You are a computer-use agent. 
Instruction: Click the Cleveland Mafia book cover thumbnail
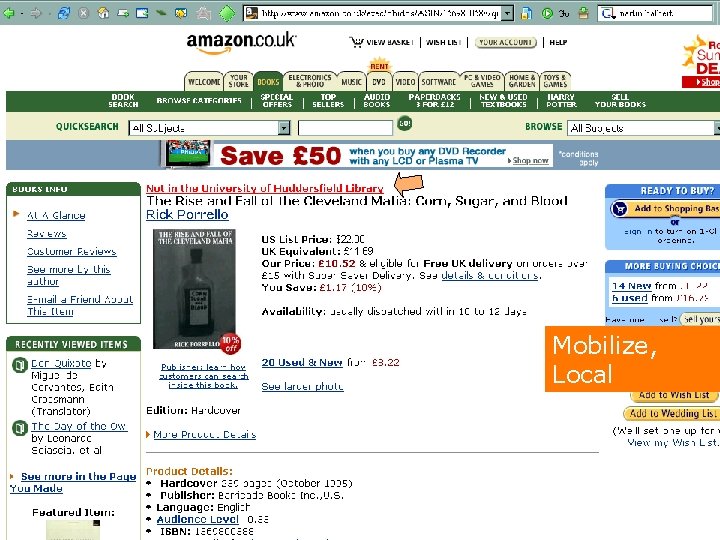pyautogui.click(x=194, y=289)
